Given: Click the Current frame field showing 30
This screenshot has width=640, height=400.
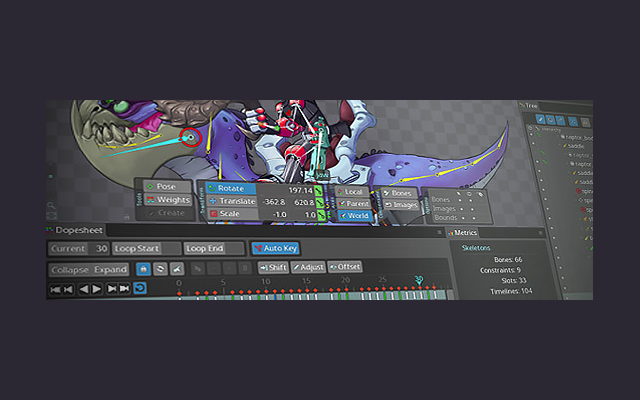Looking at the screenshot, I should tap(79, 248).
